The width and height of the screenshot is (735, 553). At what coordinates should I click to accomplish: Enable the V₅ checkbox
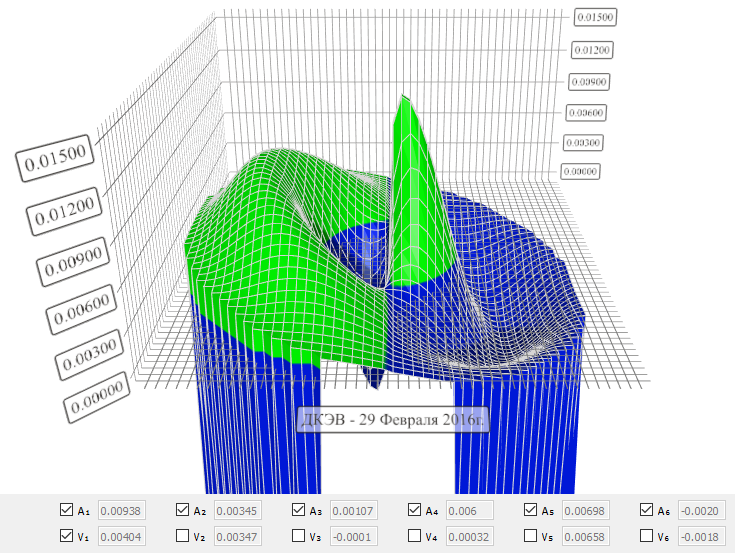tap(531, 536)
